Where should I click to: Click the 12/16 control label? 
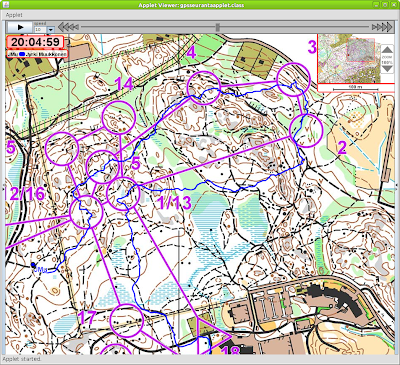pos(25,194)
